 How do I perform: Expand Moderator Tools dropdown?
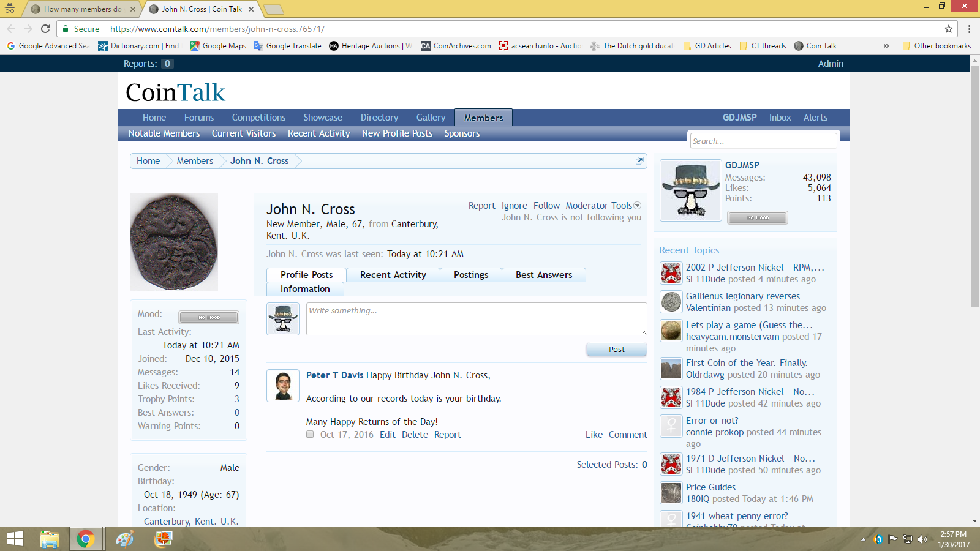pyautogui.click(x=603, y=206)
